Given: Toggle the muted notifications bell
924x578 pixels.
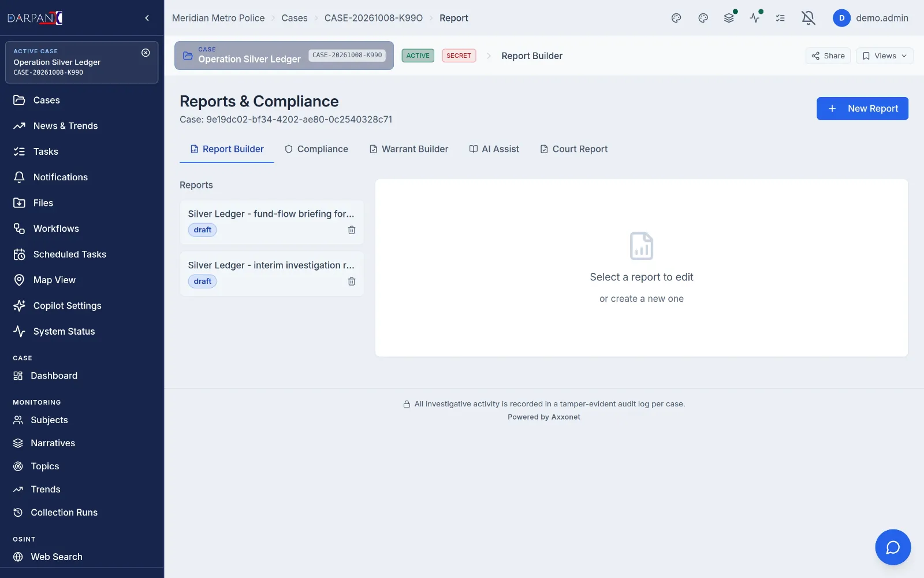Looking at the screenshot, I should (x=808, y=18).
